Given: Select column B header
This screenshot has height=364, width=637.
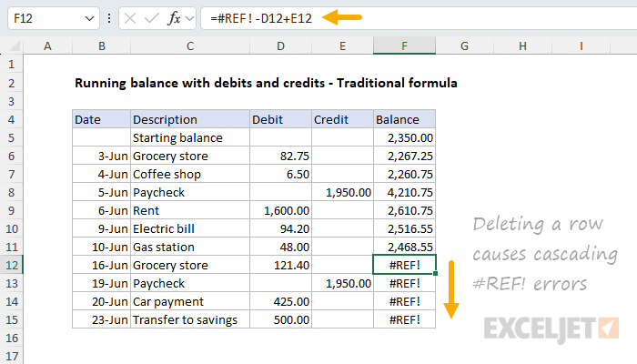Looking at the screenshot, I should click(x=102, y=45).
